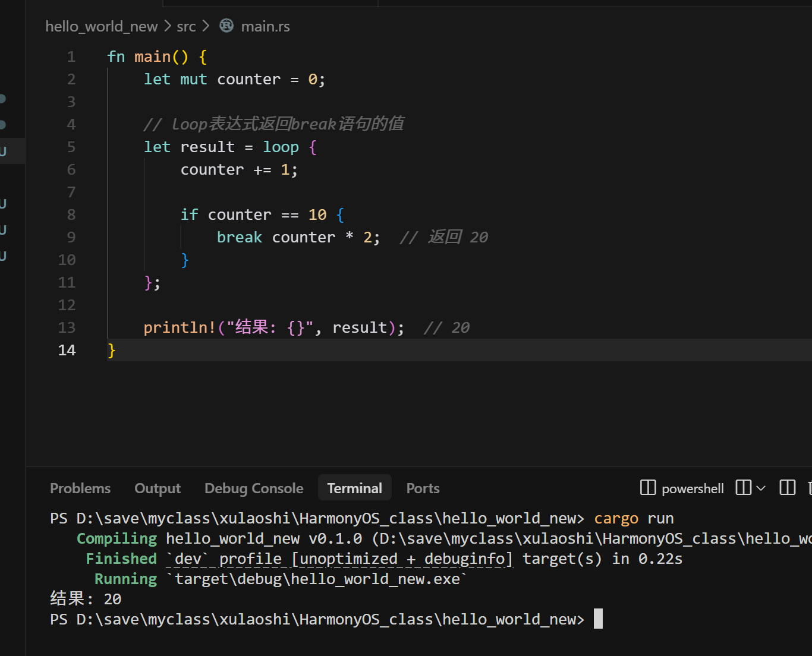Image resolution: width=812 pixels, height=656 pixels.
Task: Click the 'fn main() {' line of code
Action: coord(158,57)
